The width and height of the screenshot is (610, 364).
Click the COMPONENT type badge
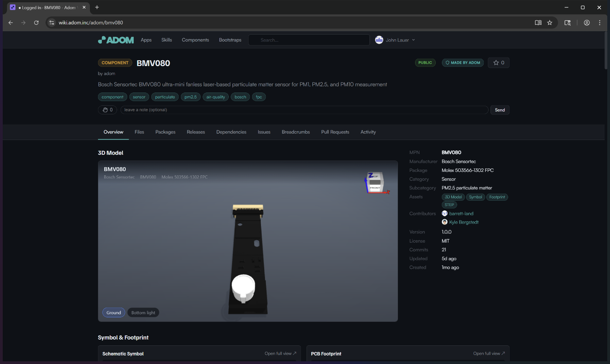115,63
